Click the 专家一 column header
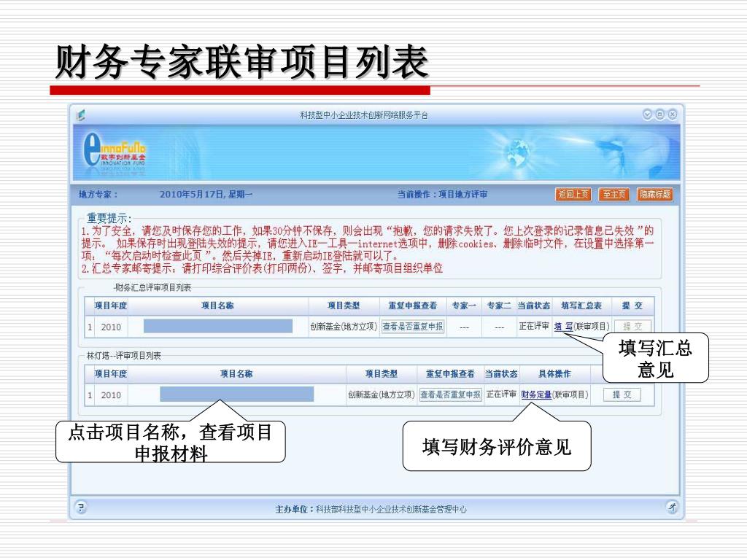Viewport: 747px width, 560px height. tap(464, 306)
